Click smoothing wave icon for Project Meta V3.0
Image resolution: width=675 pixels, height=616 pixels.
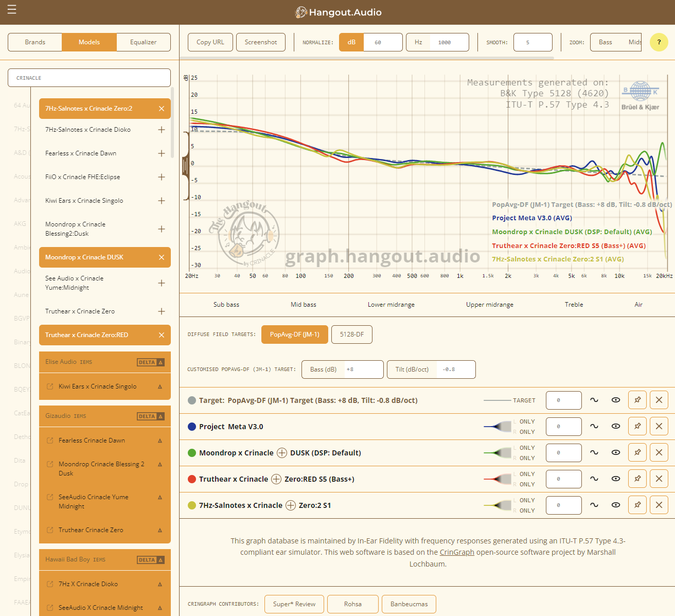point(594,426)
